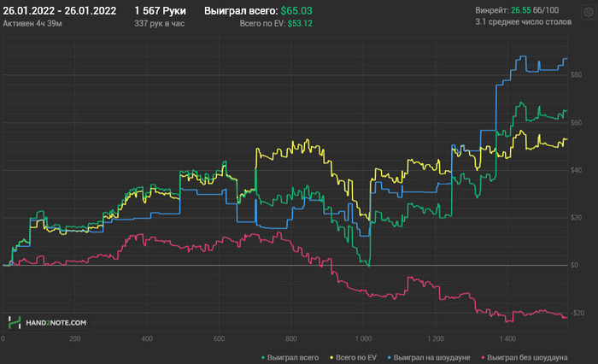Toggle the yellow 'Всего по EV' legend entry
The height and width of the screenshot is (364, 598).
click(353, 357)
